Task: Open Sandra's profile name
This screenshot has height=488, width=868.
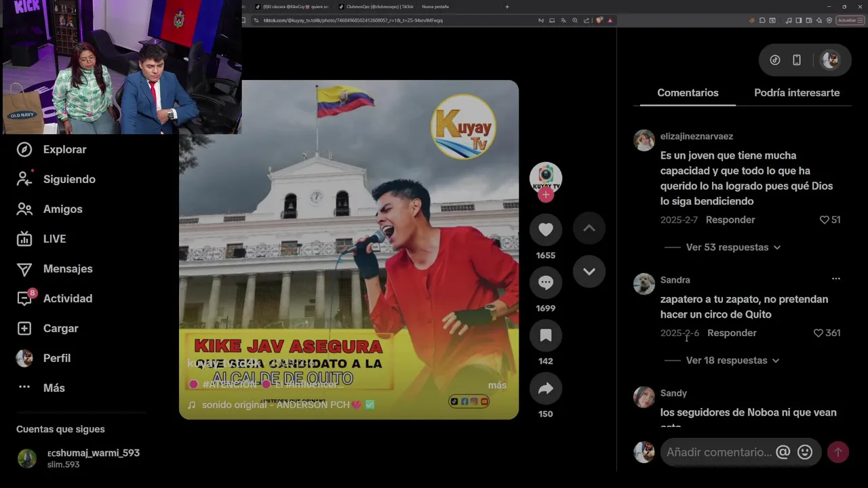Action: coord(675,280)
